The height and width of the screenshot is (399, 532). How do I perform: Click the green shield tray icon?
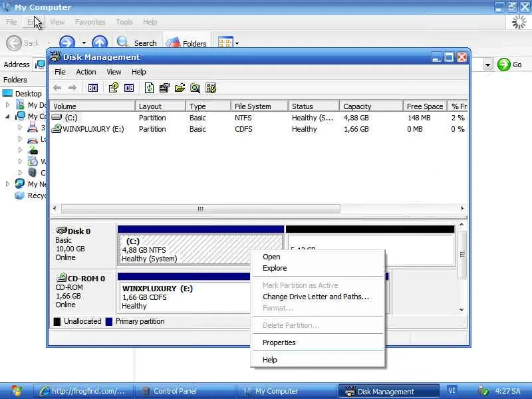(x=483, y=391)
